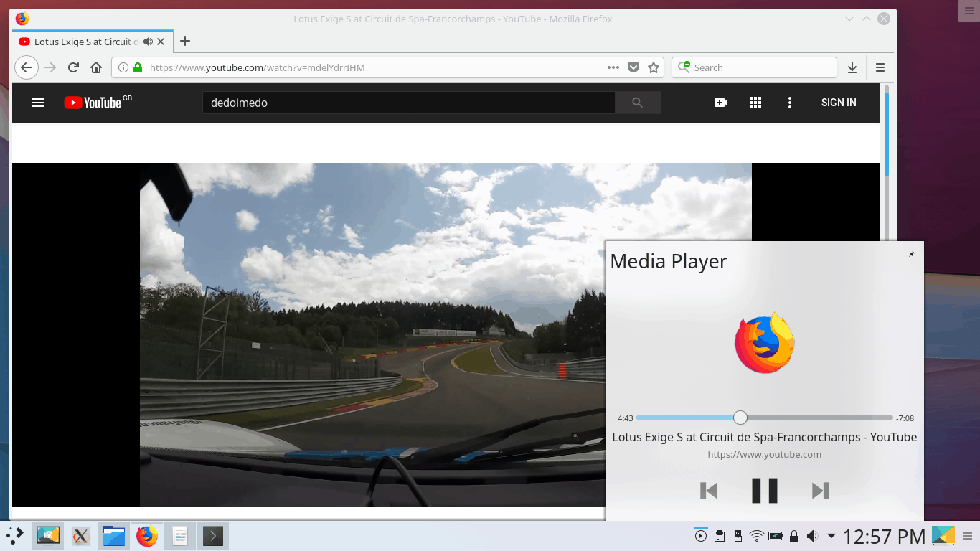This screenshot has width=980, height=551.
Task: Click the 12:57 PM digital clock
Action: click(884, 536)
